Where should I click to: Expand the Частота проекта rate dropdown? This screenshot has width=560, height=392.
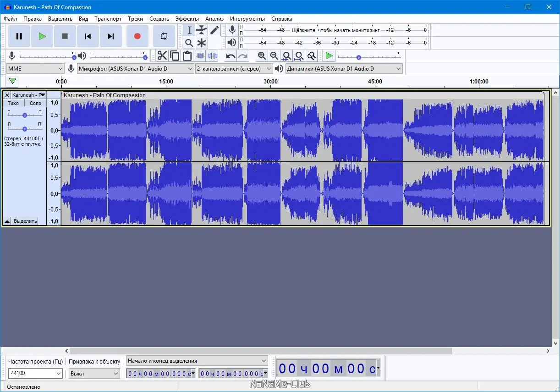point(58,374)
